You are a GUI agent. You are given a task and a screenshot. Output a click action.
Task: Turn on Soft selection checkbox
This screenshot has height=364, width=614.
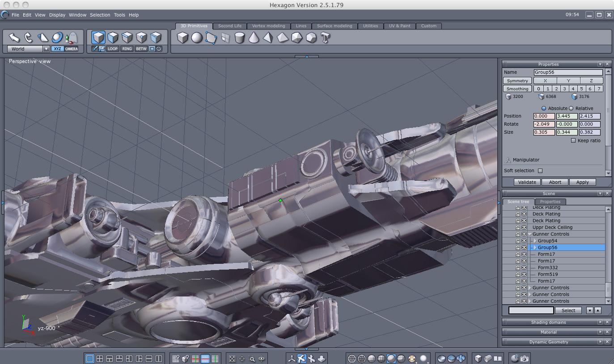click(540, 170)
